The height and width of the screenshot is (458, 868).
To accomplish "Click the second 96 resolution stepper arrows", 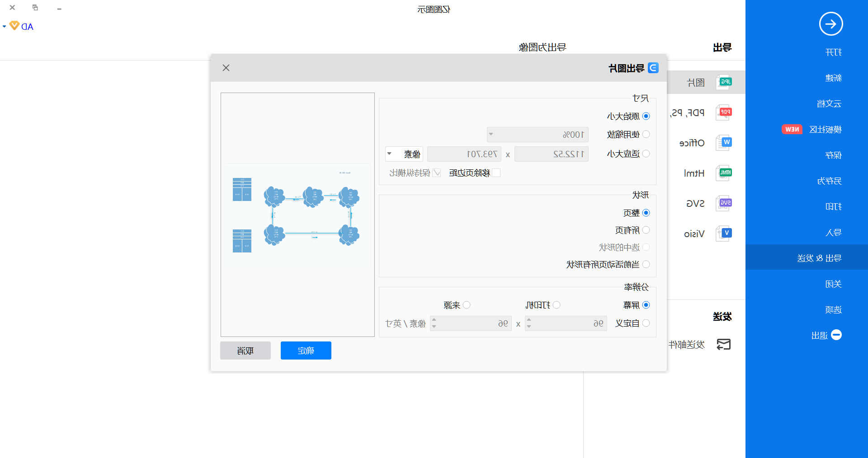I will (x=434, y=323).
